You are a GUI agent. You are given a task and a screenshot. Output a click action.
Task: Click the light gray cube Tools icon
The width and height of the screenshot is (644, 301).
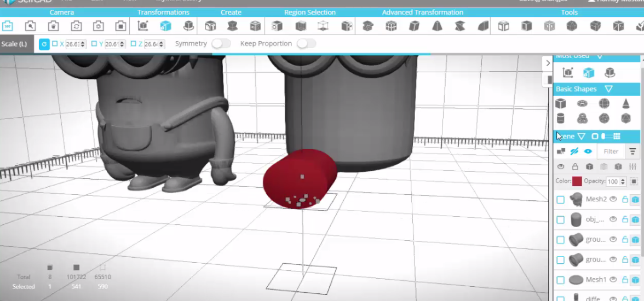click(x=550, y=26)
